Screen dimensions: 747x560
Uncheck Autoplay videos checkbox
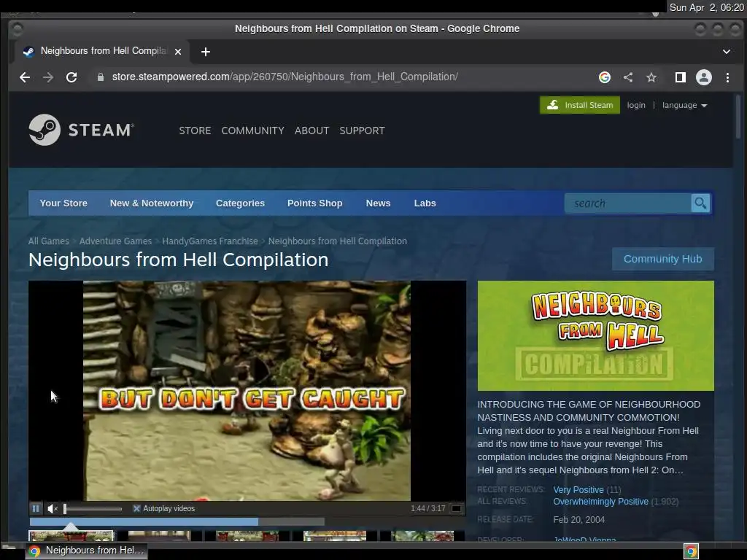pos(136,508)
